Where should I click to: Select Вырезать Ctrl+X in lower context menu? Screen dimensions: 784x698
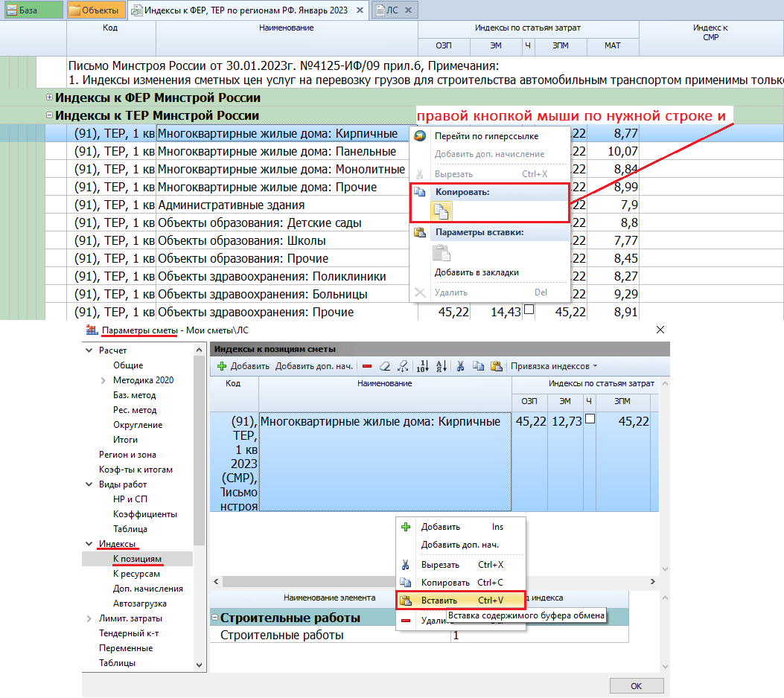click(461, 565)
